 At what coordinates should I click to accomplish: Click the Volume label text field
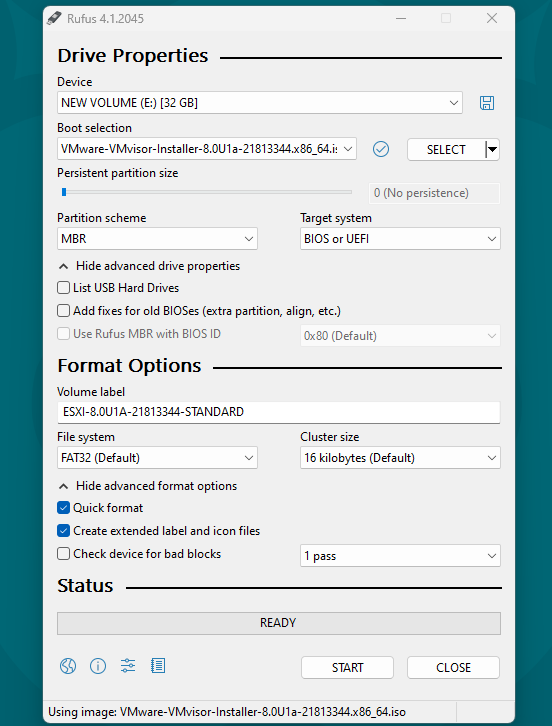click(x=279, y=412)
